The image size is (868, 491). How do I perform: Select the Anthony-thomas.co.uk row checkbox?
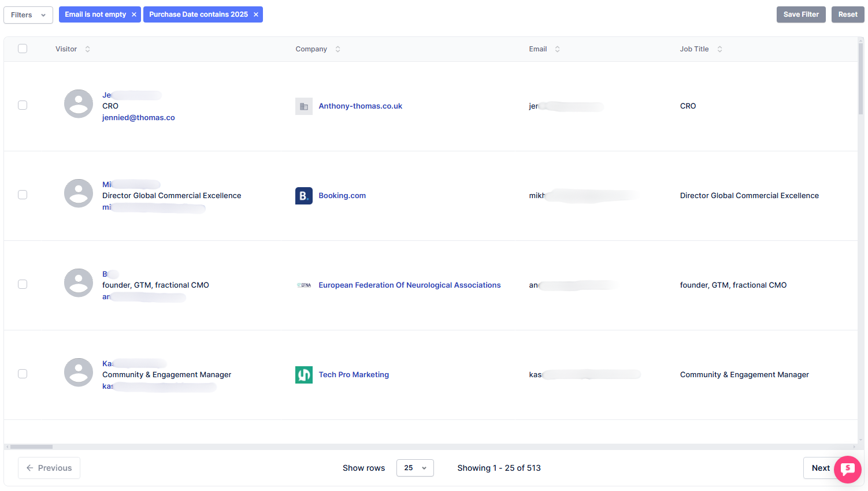(x=23, y=105)
